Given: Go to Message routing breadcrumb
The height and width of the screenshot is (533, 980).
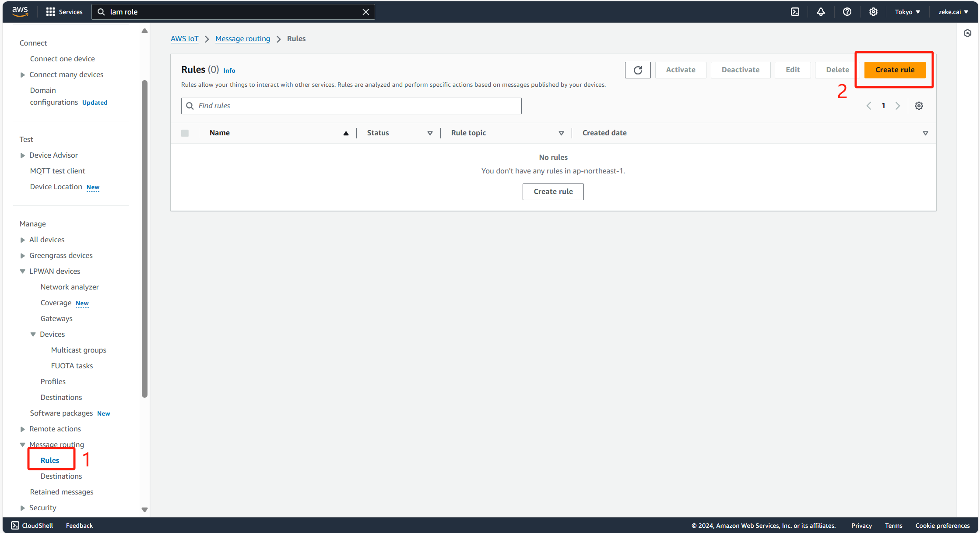Looking at the screenshot, I should [x=242, y=39].
